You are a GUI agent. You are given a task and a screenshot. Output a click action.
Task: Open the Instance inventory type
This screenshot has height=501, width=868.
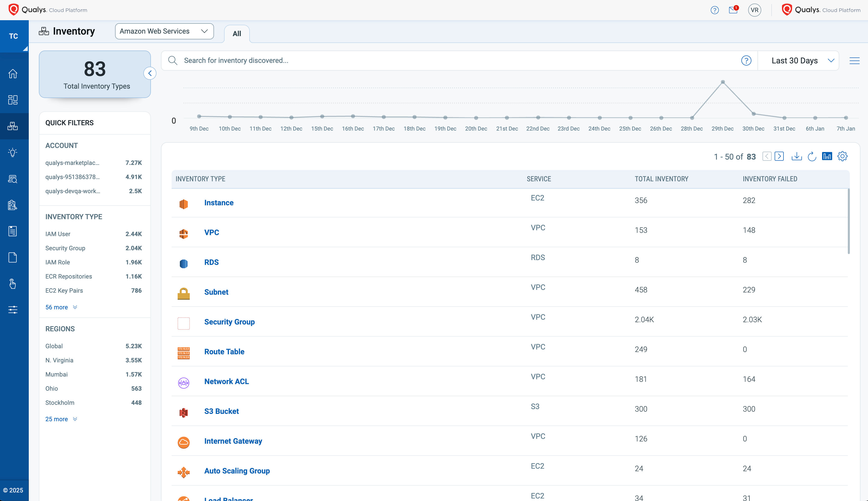click(x=219, y=203)
